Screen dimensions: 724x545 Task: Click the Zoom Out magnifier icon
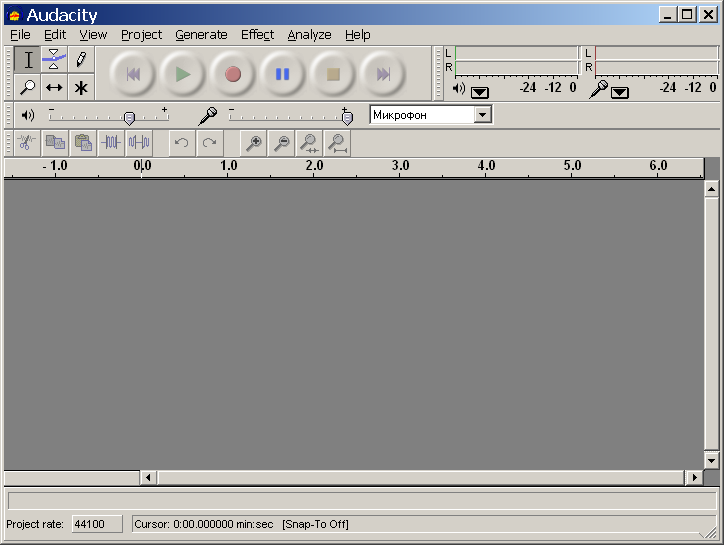click(x=281, y=143)
